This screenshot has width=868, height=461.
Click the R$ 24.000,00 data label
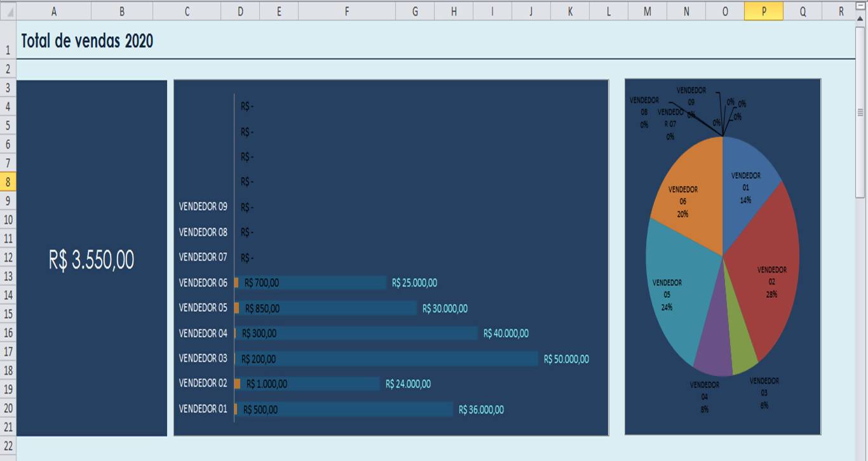point(408,384)
